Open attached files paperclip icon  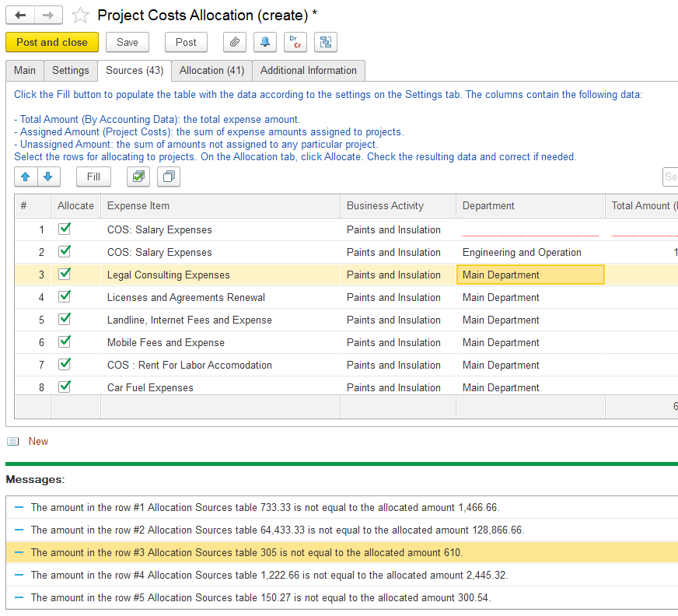tap(234, 43)
